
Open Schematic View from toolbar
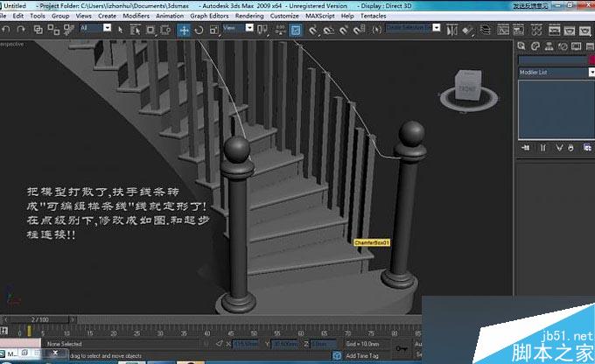(518, 30)
